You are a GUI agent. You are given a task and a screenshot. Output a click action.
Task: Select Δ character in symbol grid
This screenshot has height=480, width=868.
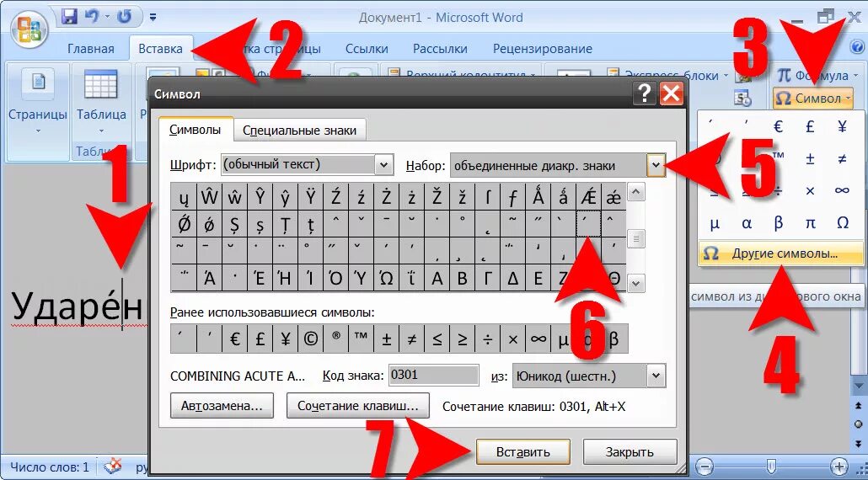(x=512, y=279)
